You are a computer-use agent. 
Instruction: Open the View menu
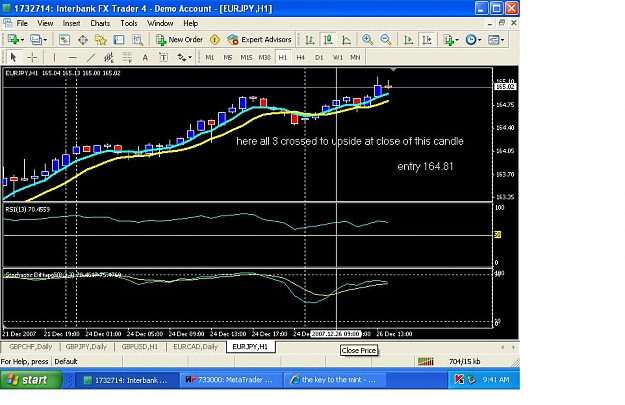click(45, 23)
